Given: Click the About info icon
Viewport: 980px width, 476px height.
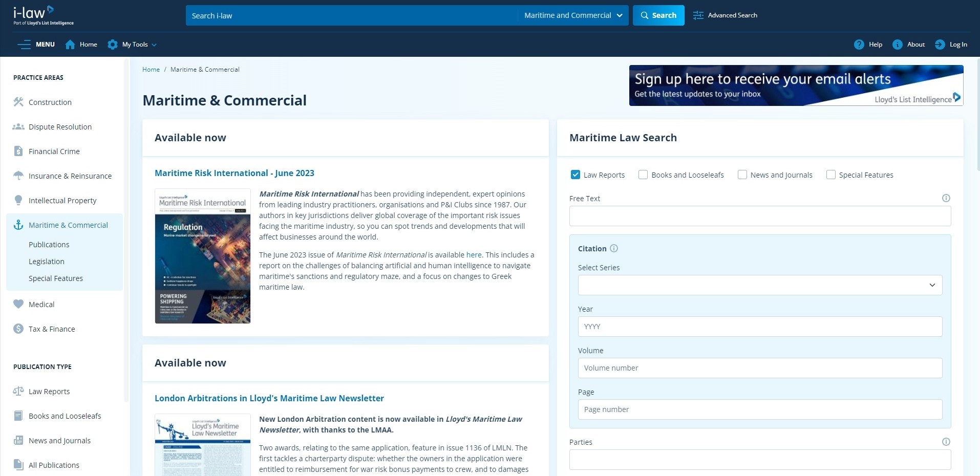Looking at the screenshot, I should pos(898,45).
